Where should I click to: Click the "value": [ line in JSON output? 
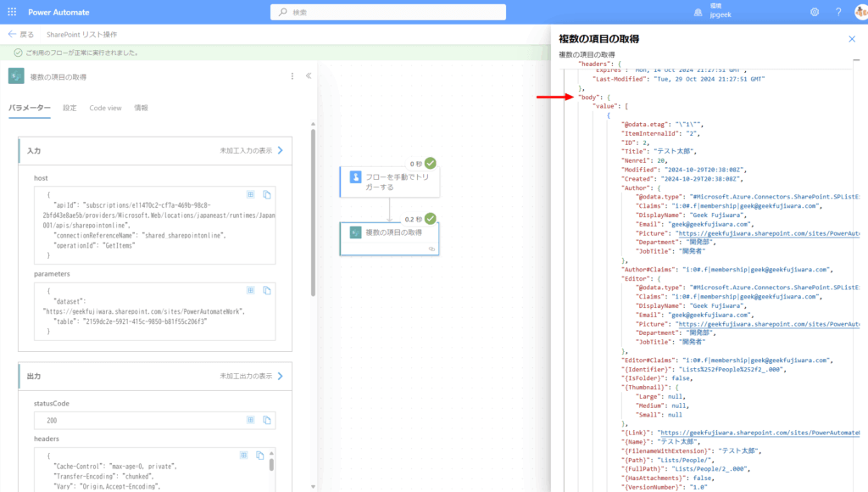tap(610, 106)
